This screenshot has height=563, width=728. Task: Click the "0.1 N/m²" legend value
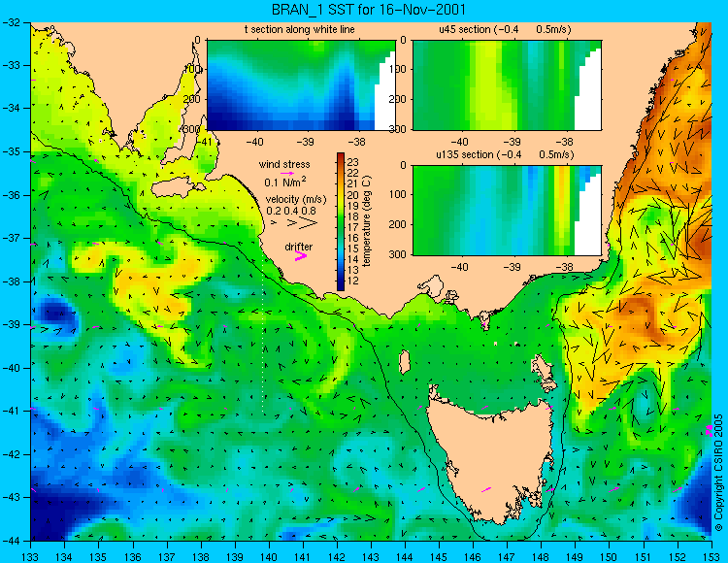(285, 182)
